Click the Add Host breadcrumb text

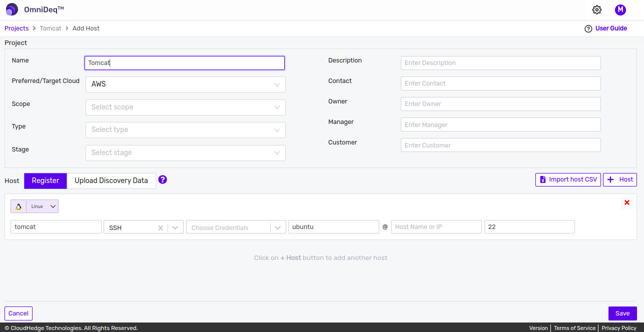(86, 28)
